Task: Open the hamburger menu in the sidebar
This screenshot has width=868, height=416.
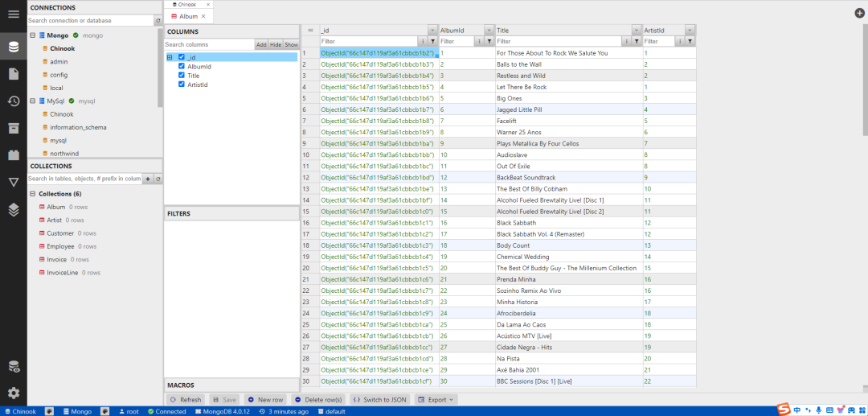Action: [x=13, y=14]
